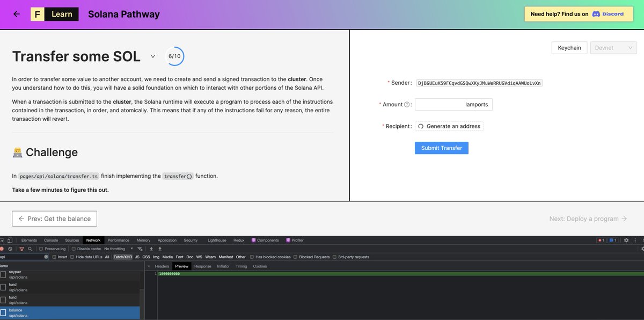Screen dimensions: 644x320
Task: Open the Response tab of the request
Action: coord(203,266)
